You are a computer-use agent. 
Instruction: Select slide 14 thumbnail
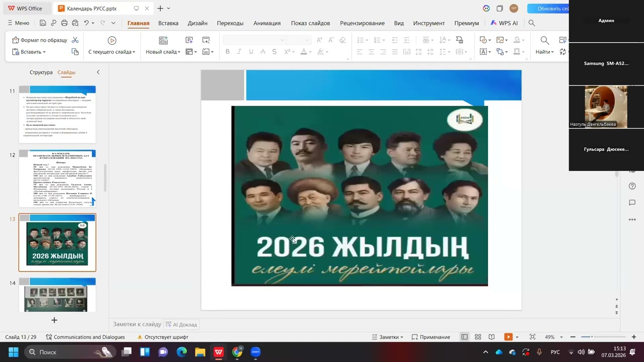[x=57, y=295]
